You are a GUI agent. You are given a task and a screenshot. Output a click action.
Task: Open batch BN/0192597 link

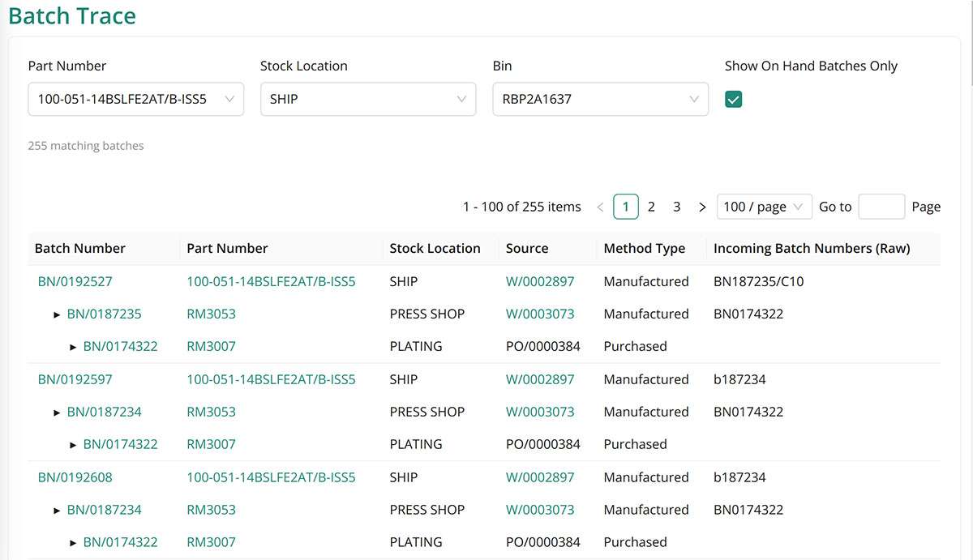pyautogui.click(x=75, y=379)
